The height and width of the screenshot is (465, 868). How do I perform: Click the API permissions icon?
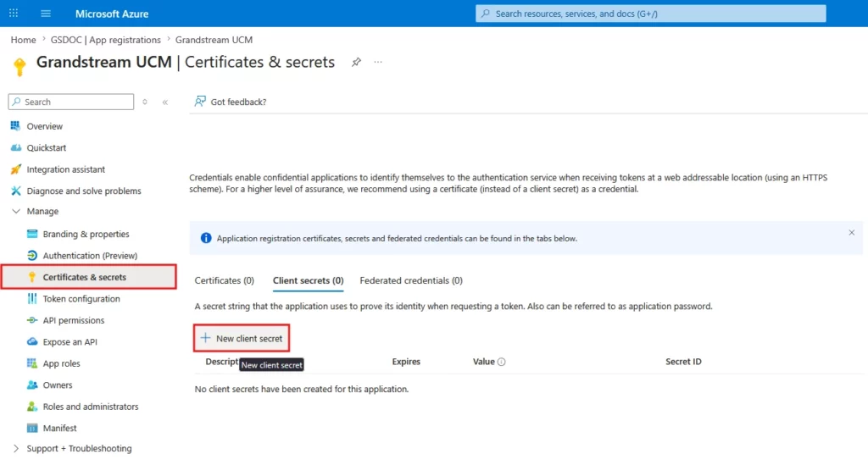click(32, 320)
